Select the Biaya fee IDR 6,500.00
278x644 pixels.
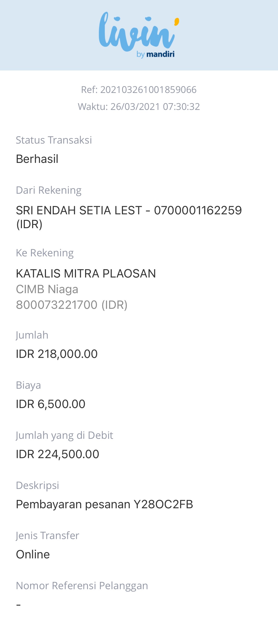(51, 404)
